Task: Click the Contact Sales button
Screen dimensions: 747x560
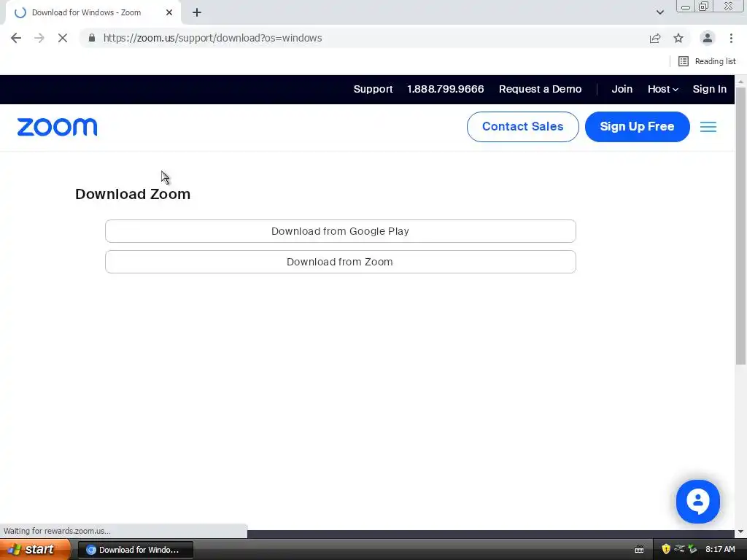Action: (522, 127)
